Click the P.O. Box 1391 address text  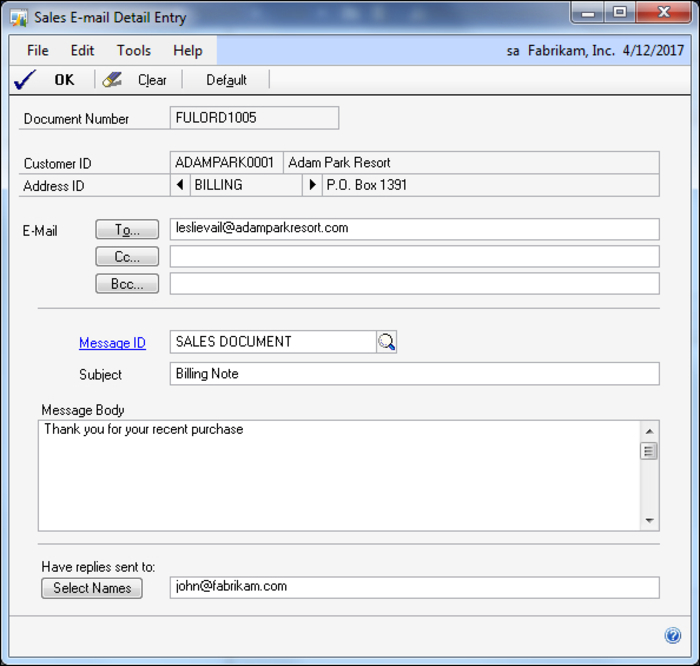367,185
